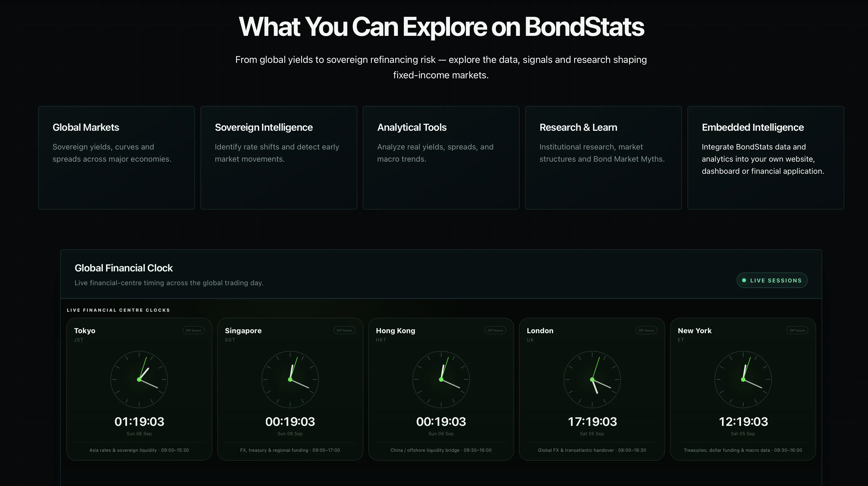
Task: Click Hong Kong's Off hours status badge
Action: pyautogui.click(x=495, y=330)
